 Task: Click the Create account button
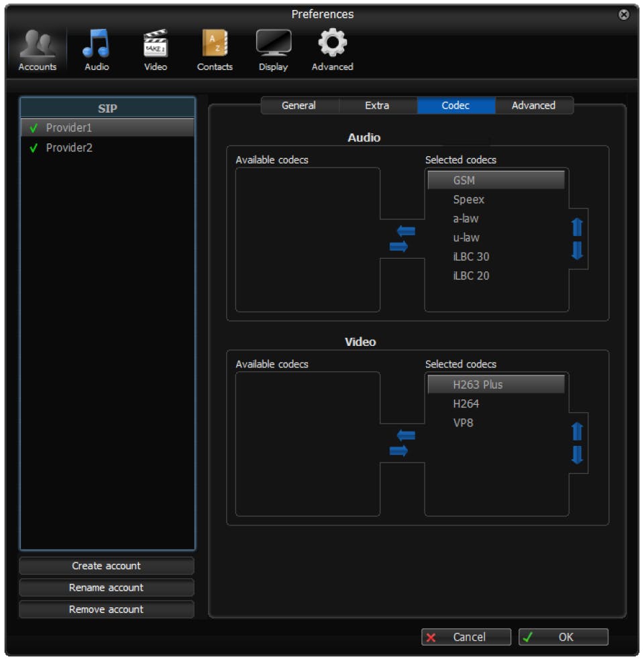coord(107,566)
